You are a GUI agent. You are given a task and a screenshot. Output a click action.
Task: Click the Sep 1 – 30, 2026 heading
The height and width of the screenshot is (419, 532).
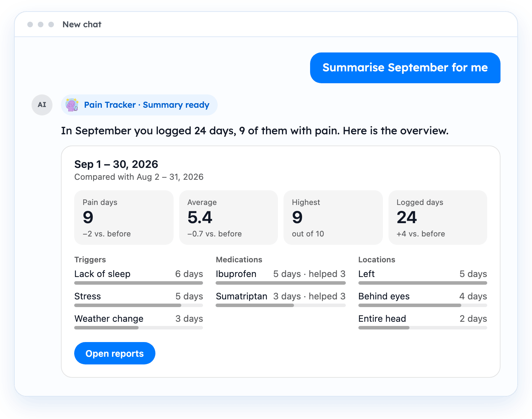[116, 164]
